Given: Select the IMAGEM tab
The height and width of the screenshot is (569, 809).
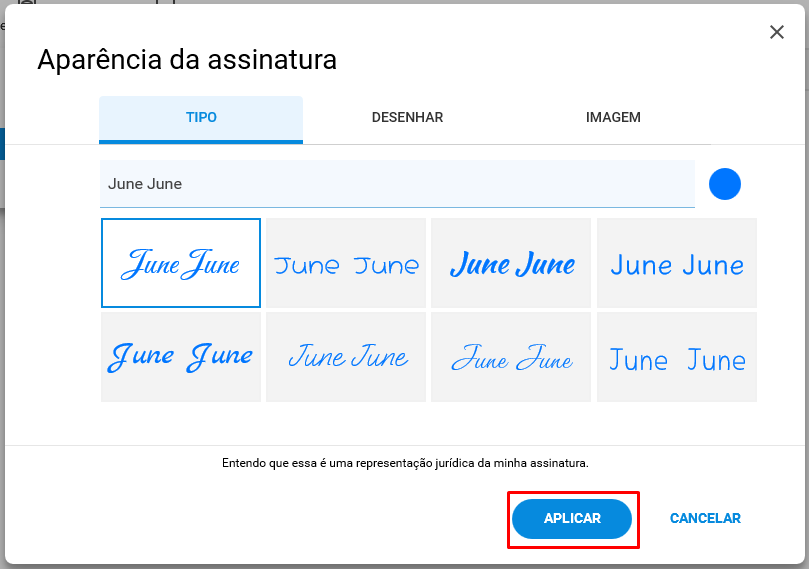Looking at the screenshot, I should 613,118.
